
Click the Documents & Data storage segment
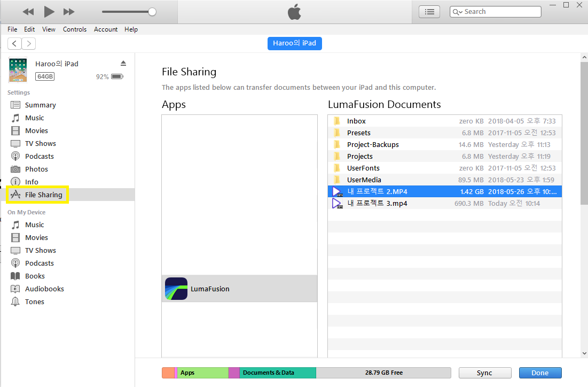[278, 373]
